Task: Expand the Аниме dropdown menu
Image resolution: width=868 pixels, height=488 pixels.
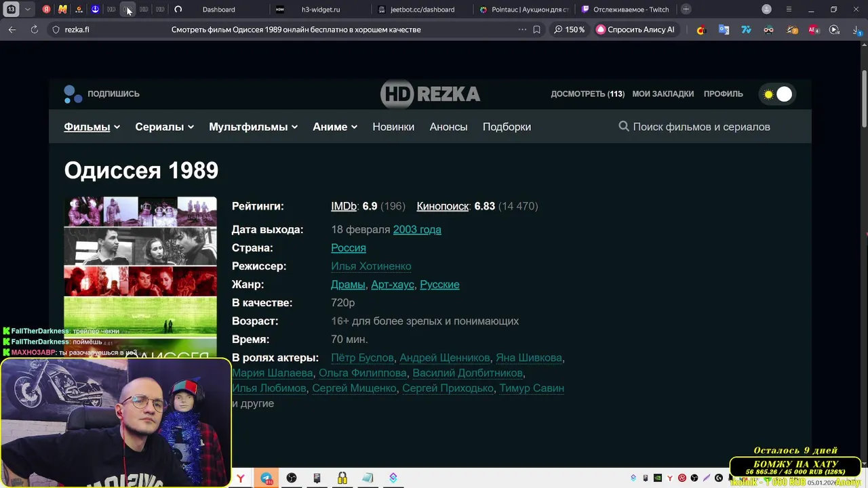Action: [x=335, y=127]
